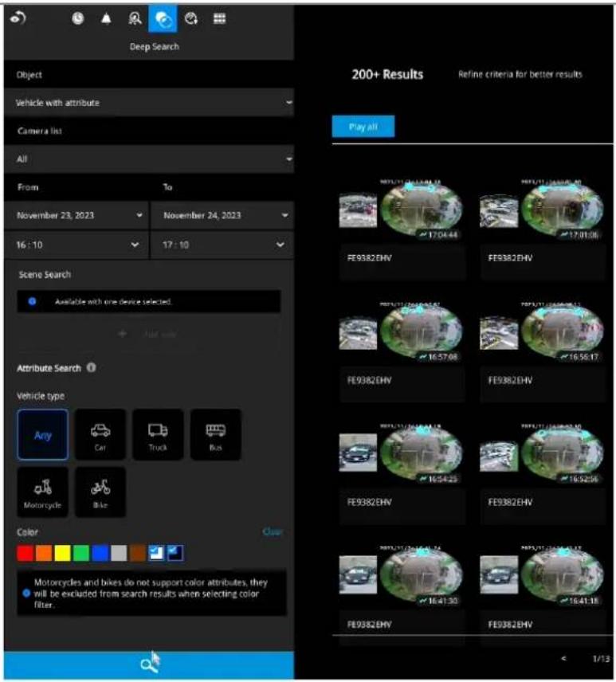Click the disabled Add rule button

[x=148, y=334]
